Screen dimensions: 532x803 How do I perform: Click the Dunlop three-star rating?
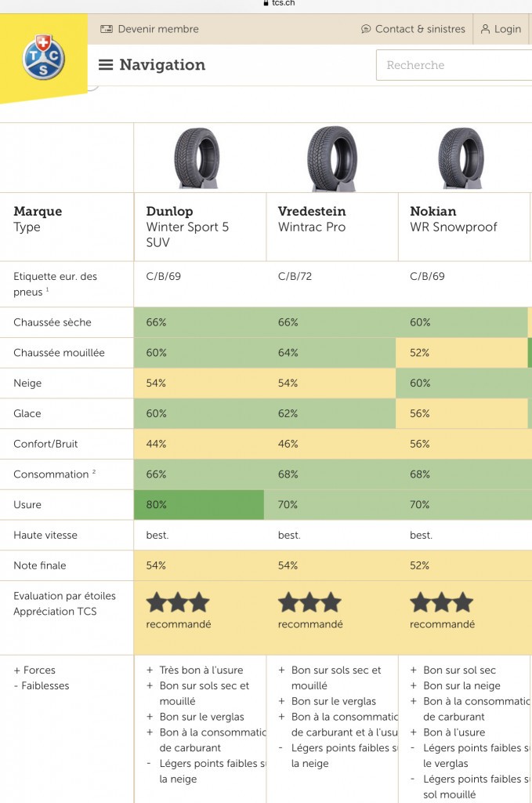[x=178, y=603]
